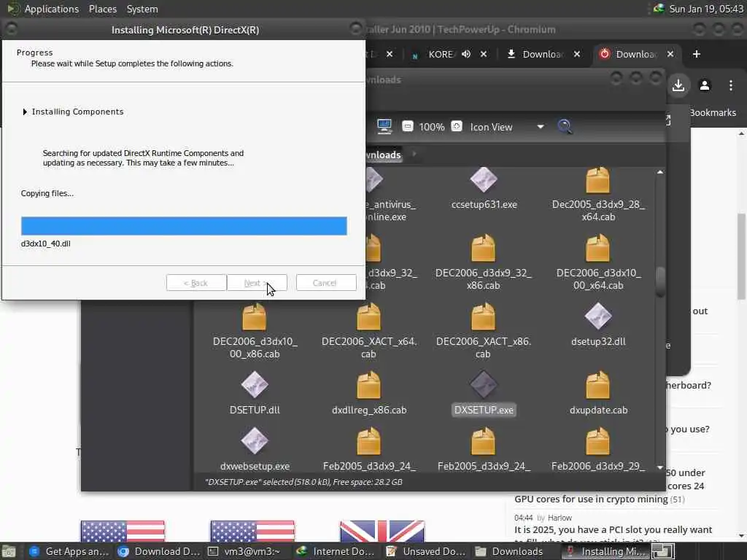Viewport: 747px width, 560px height.
Task: Click the search magnifier icon in file manager
Action: coord(565,127)
